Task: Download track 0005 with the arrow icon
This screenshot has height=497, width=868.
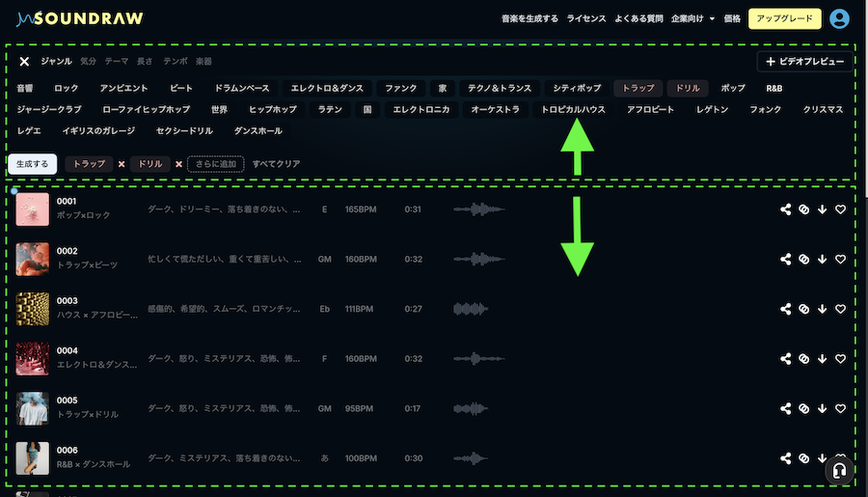Action: coord(822,408)
